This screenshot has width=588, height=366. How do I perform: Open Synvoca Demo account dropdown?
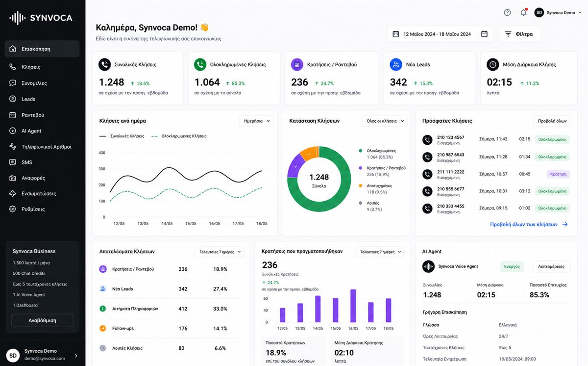click(558, 12)
